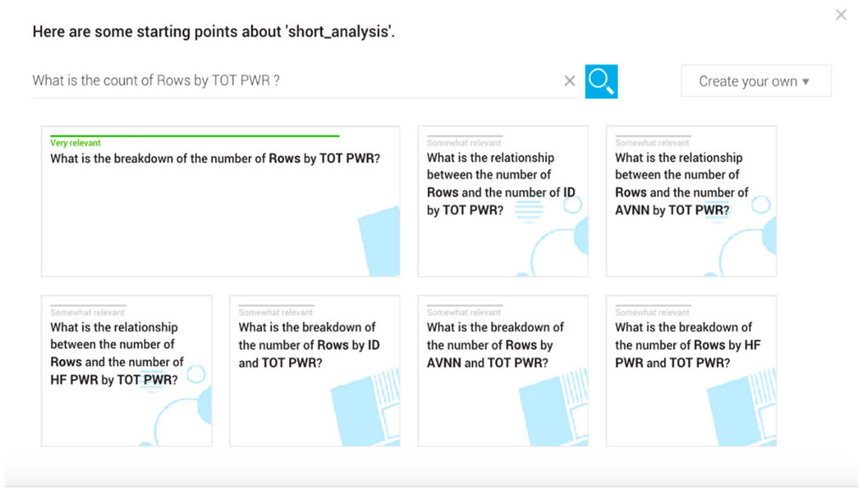
Task: Click the chart graphic on the very relevant card
Action: pyautogui.click(x=380, y=243)
